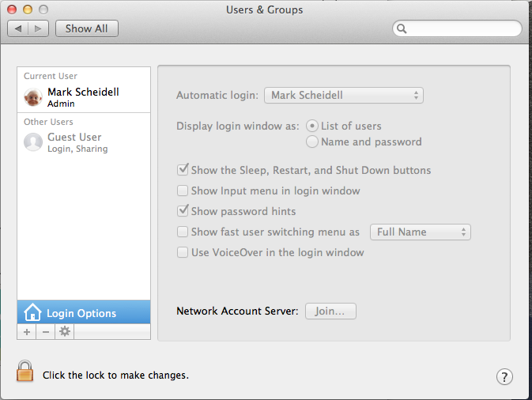Click Mark Scheidell's avatar picture
Viewport: 532px width, 400px height.
[33, 97]
